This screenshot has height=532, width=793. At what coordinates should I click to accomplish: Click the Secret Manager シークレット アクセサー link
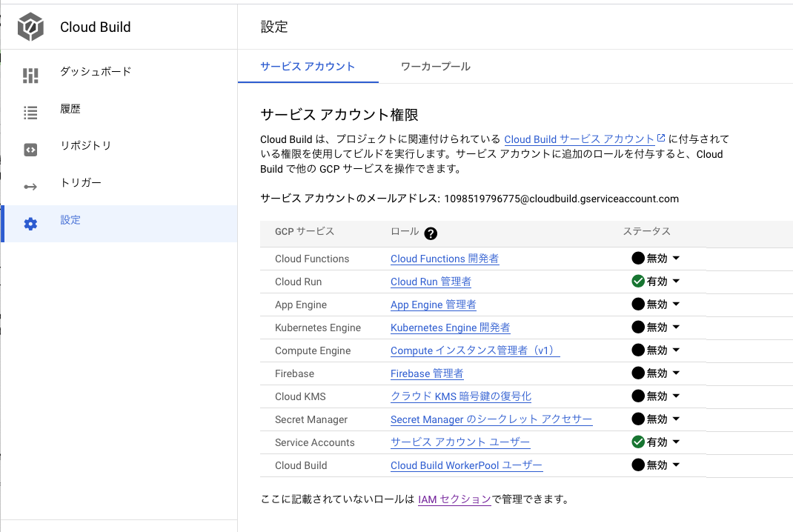tap(491, 419)
